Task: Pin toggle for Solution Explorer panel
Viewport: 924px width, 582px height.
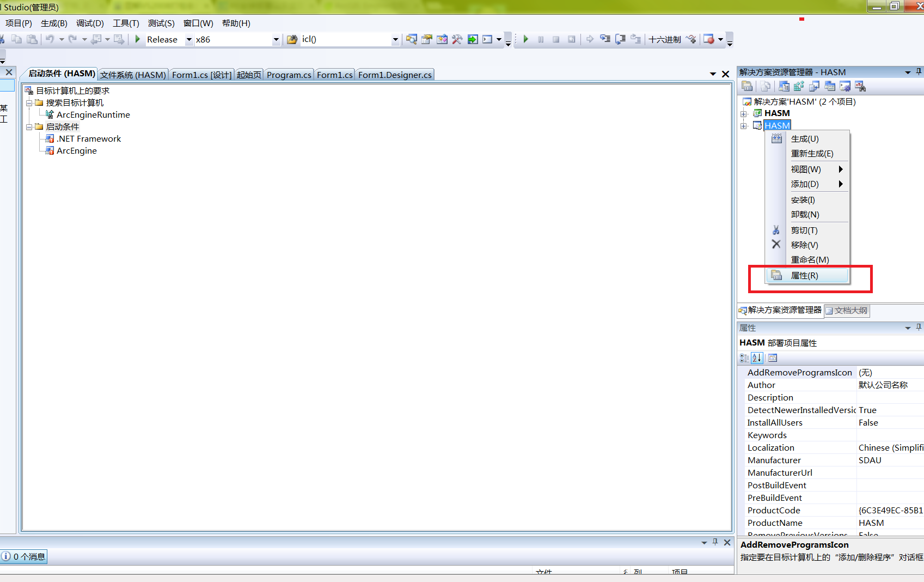Action: 919,72
